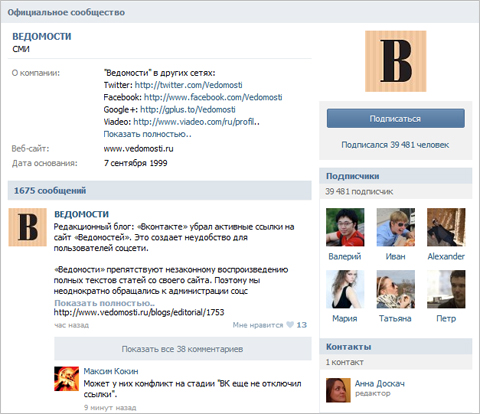Click the 9 минут назад comment timestamp
Viewport: 480px width, 414px height.
pos(110,407)
